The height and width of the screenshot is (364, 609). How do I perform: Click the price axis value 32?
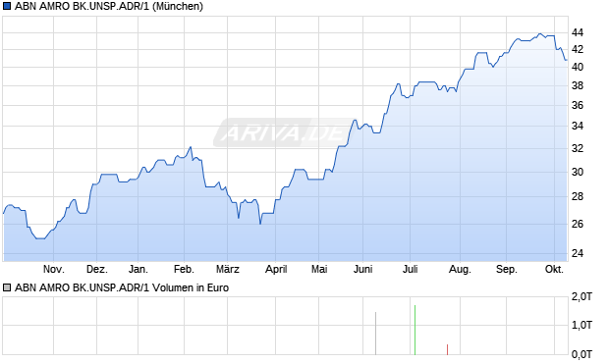click(578, 148)
